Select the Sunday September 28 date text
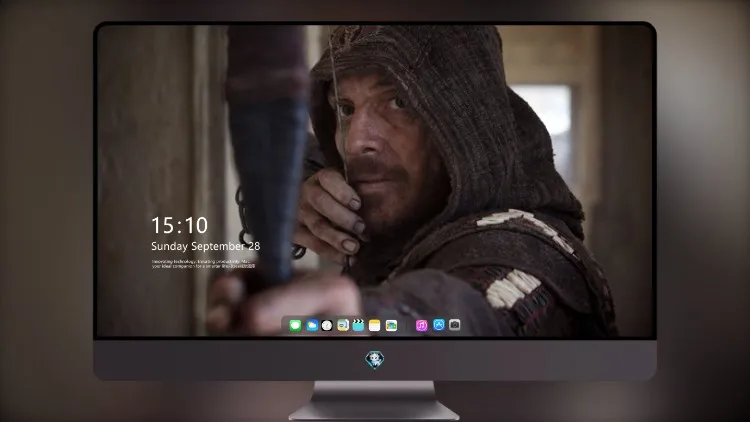The height and width of the screenshot is (422, 750). point(206,246)
